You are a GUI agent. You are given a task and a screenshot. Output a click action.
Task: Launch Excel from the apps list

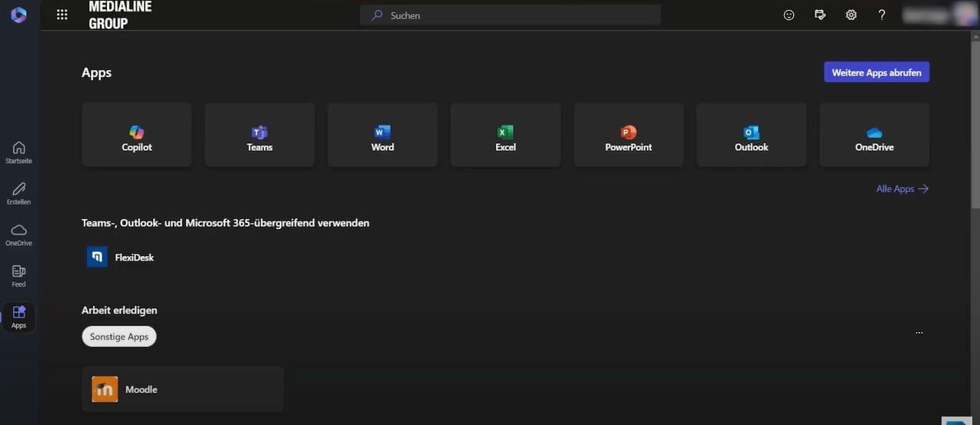click(505, 135)
